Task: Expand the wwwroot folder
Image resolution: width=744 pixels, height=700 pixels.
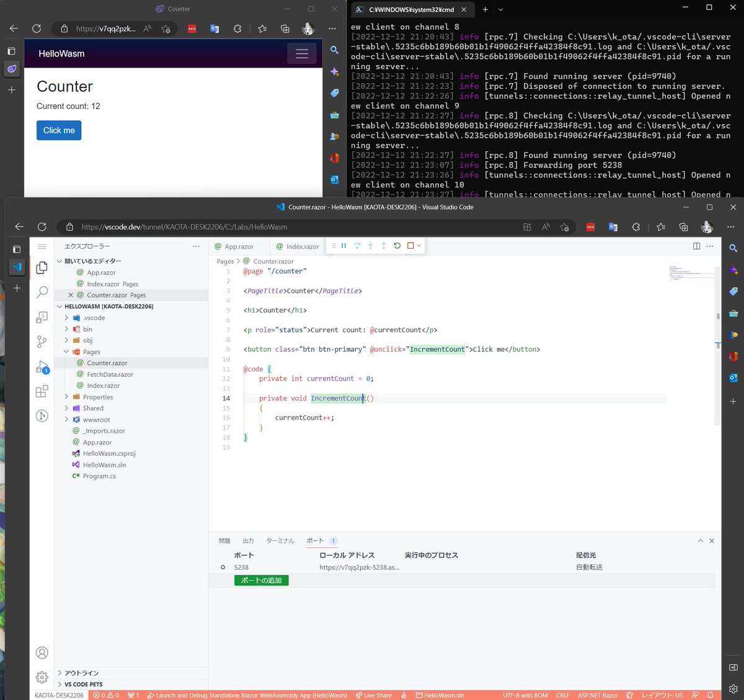Action: [x=131, y=420]
